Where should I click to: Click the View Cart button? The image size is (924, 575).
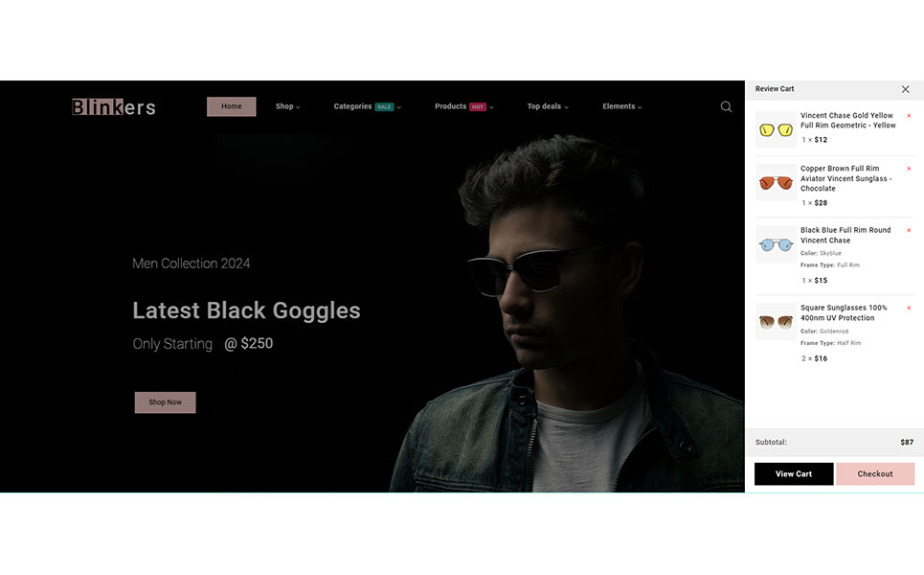pos(793,473)
